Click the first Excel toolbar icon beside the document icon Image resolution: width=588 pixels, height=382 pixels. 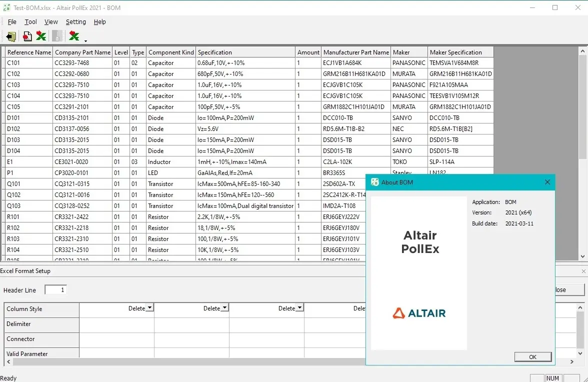coord(41,36)
